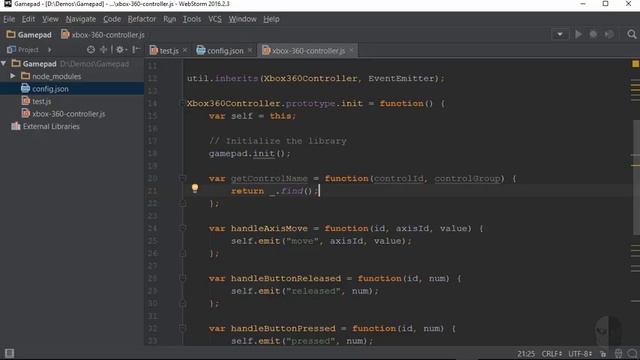Click the editor vertical scrollbar thumb
This screenshot has height=360, width=640.
point(636,178)
